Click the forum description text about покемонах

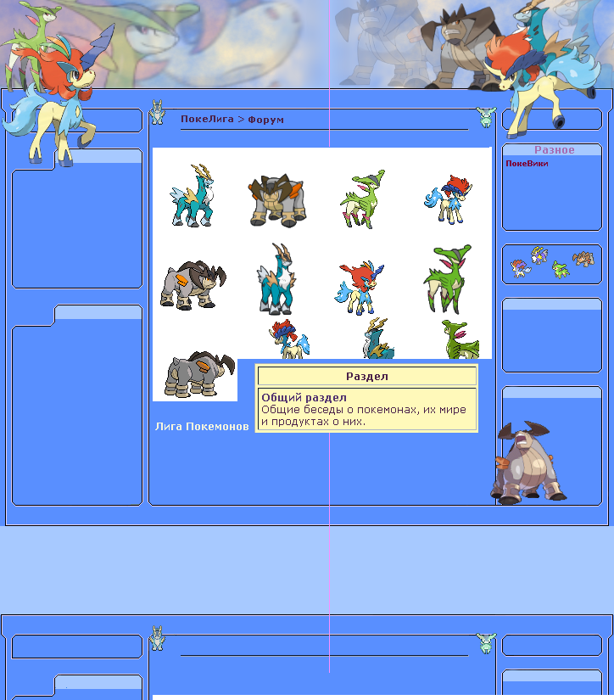364,416
